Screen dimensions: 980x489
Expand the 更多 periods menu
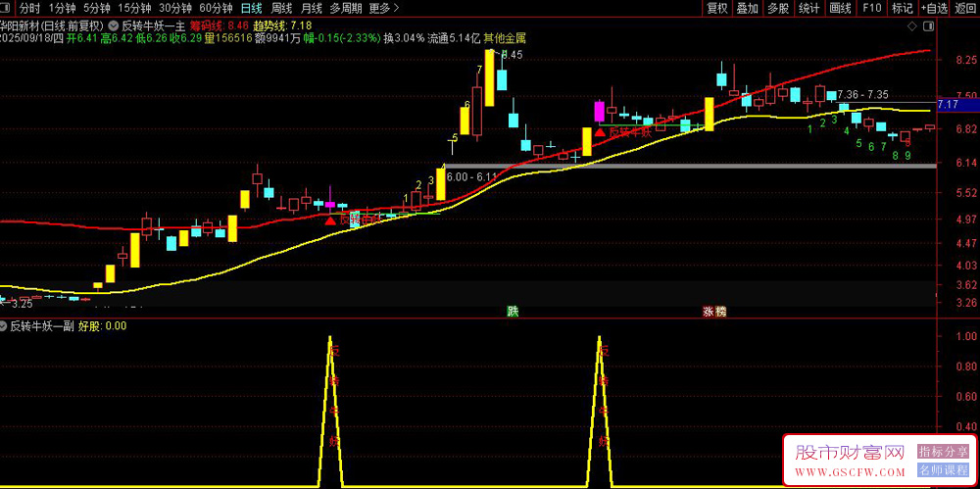383,8
